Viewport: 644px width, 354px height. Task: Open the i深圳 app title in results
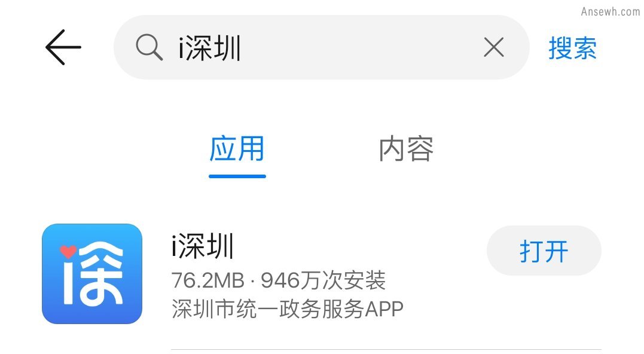coord(203,246)
